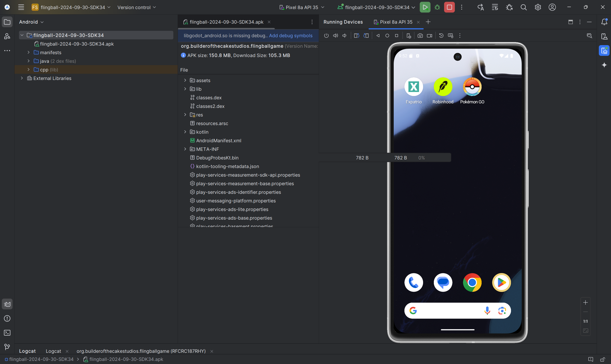Open Pokémon GO on the emulator
Viewport: 611px width, 364px height.
pyautogui.click(x=472, y=91)
